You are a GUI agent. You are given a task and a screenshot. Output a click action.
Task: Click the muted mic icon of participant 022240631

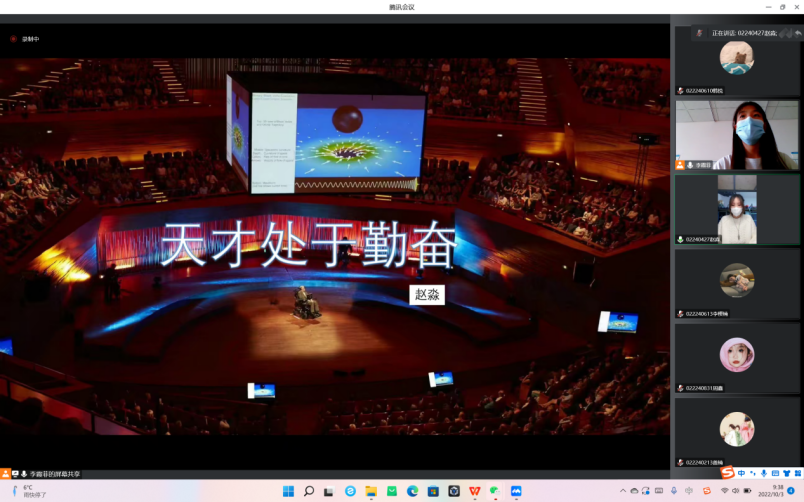(681, 388)
